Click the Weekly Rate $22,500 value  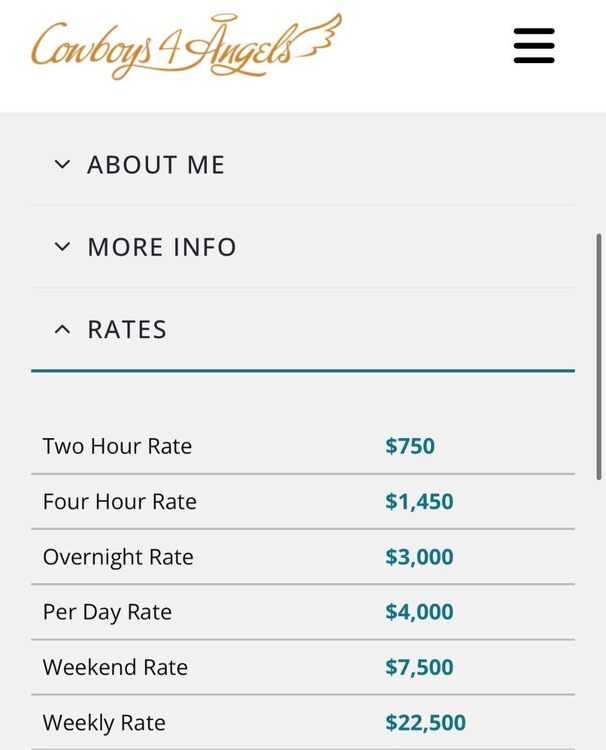(x=425, y=722)
